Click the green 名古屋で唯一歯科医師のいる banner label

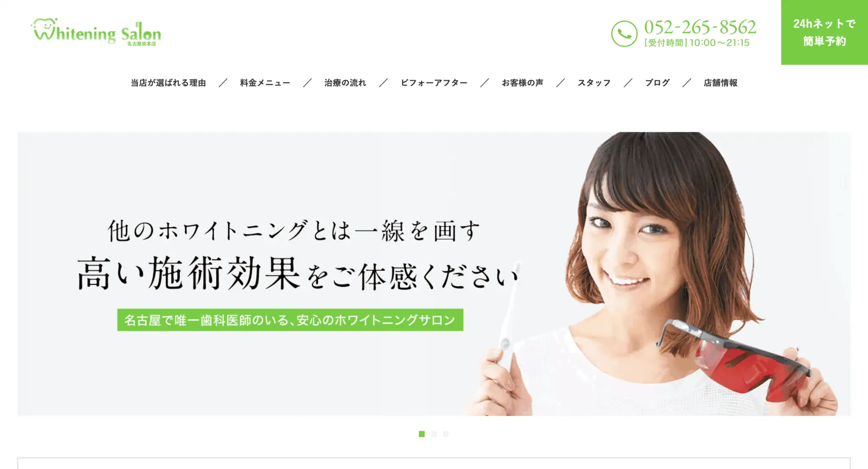click(290, 320)
